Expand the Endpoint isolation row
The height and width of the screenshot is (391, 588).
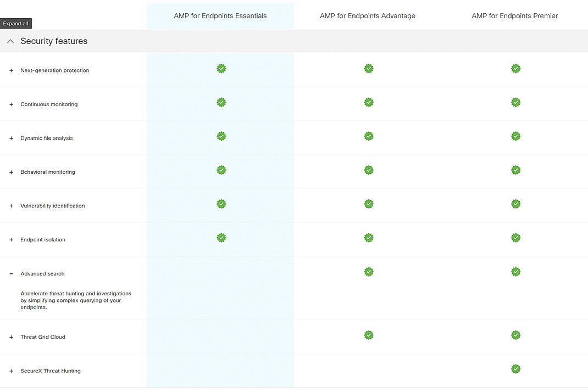(x=11, y=240)
